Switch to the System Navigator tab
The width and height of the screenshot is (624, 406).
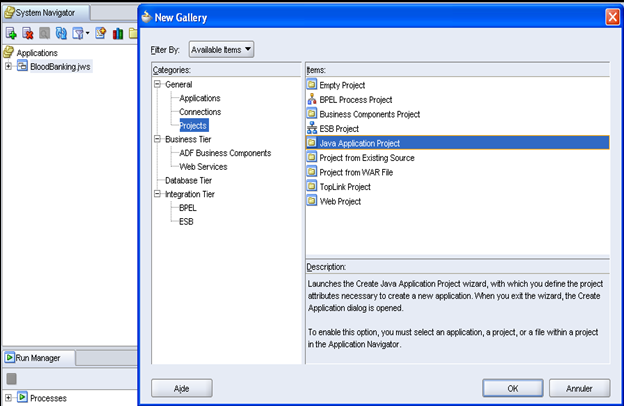coord(45,13)
